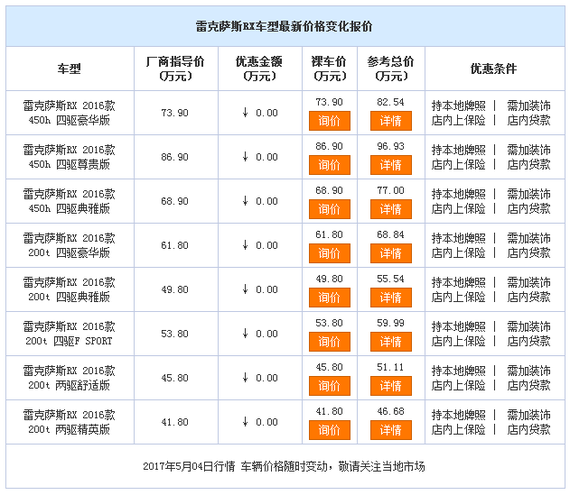Open 详情 for 450h 四驱典雅版
The image size is (570, 495).
391,209
